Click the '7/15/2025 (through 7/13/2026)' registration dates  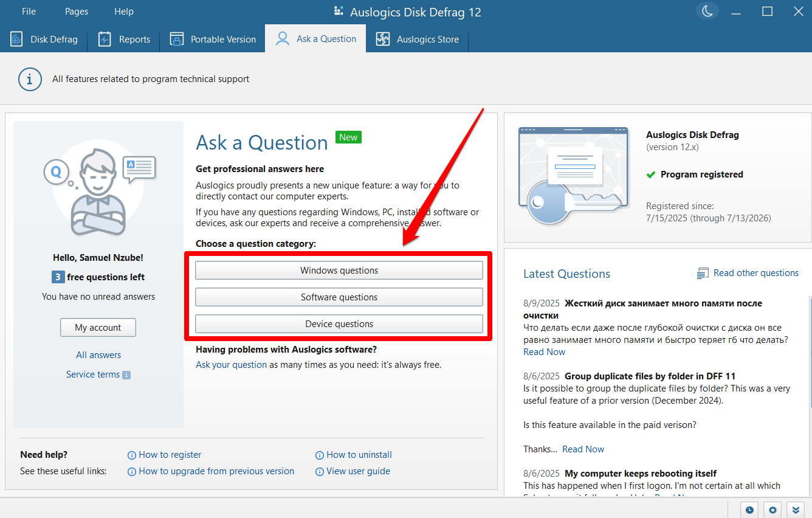pyautogui.click(x=708, y=218)
